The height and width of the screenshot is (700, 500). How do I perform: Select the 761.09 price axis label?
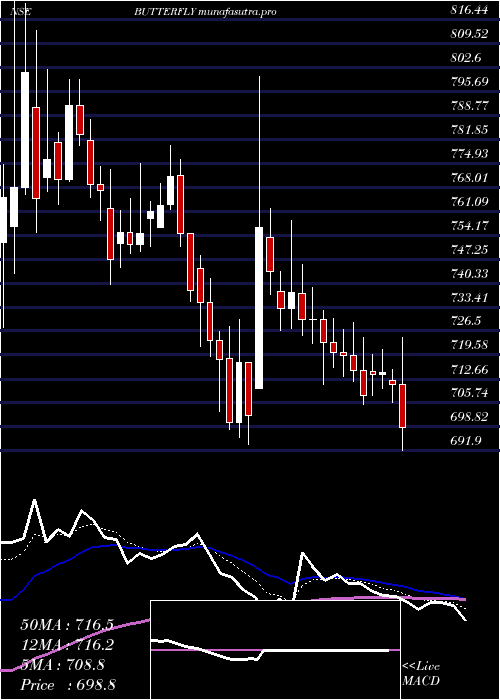click(x=469, y=202)
